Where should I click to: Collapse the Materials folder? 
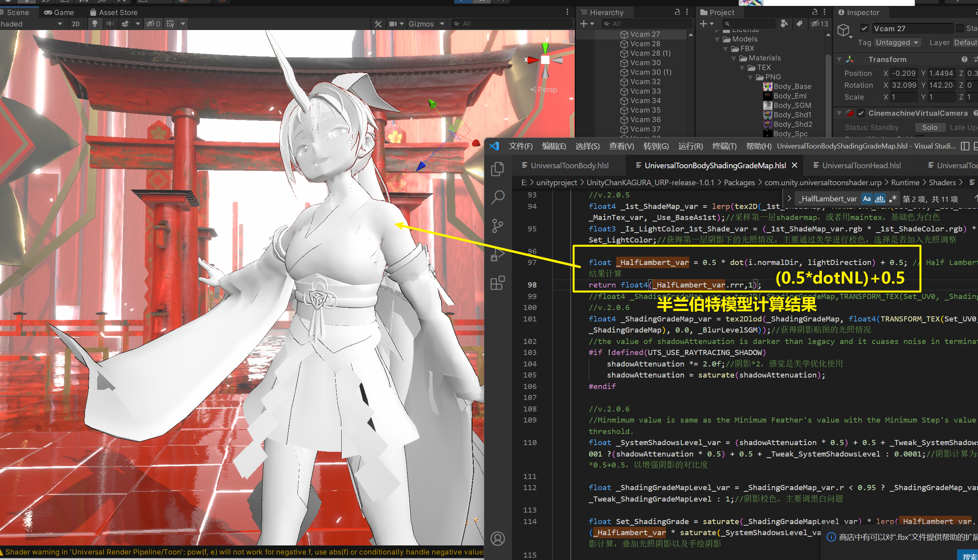(x=733, y=58)
